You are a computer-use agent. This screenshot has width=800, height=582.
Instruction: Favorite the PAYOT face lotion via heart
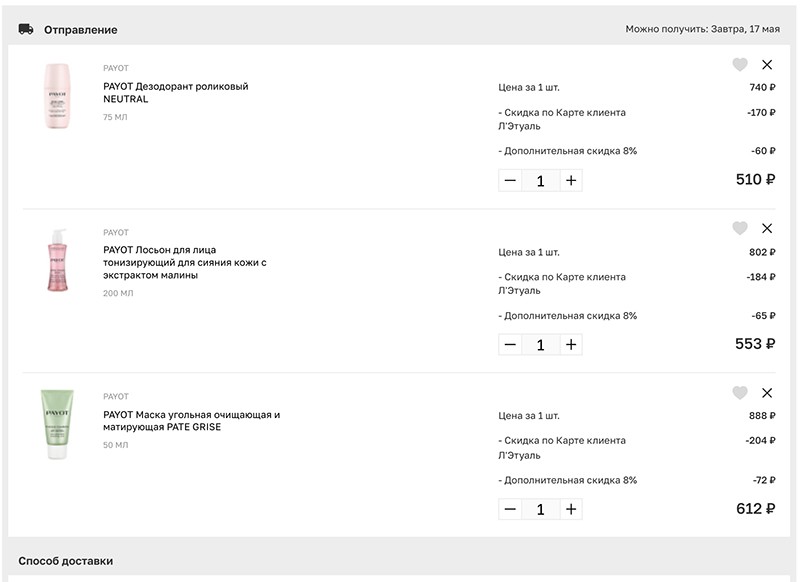(740, 228)
